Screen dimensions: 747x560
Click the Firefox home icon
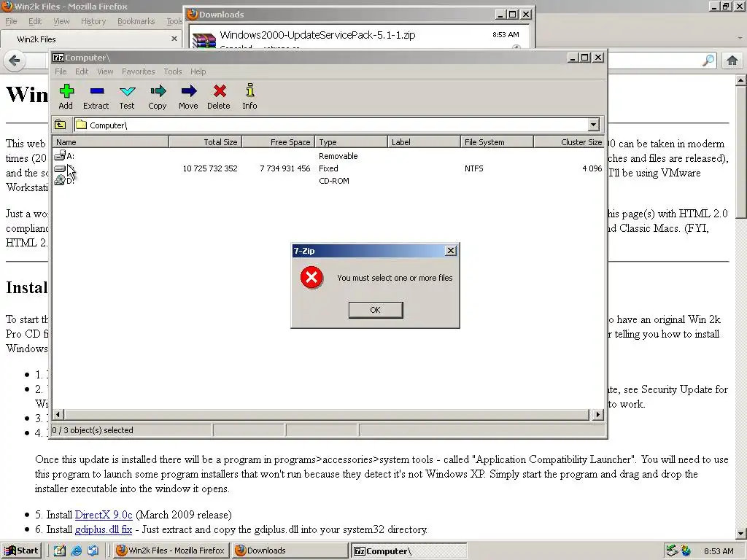click(x=732, y=61)
